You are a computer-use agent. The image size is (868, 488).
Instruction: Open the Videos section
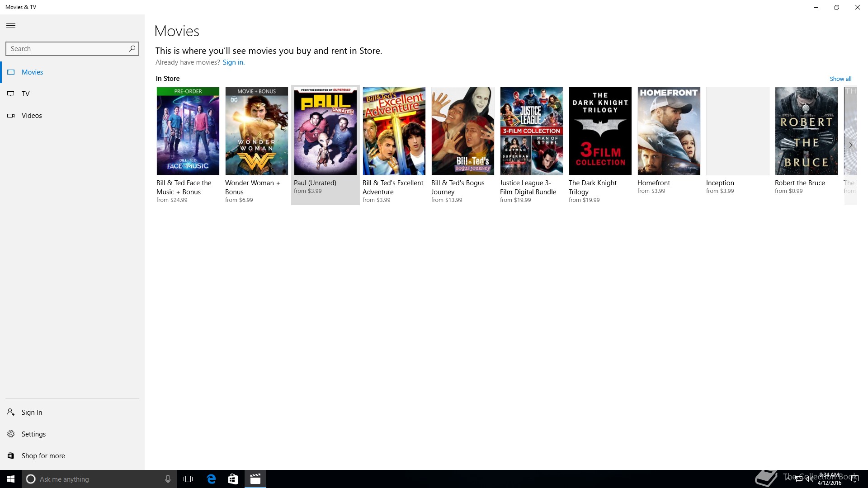(72, 116)
